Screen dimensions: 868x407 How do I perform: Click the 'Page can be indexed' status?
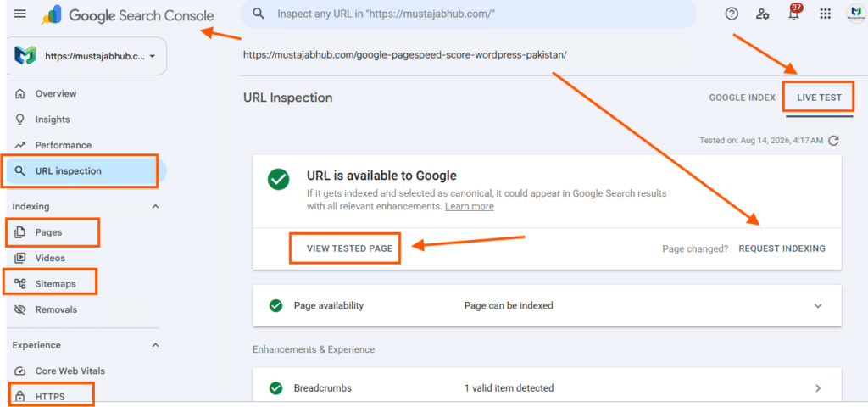coord(509,305)
